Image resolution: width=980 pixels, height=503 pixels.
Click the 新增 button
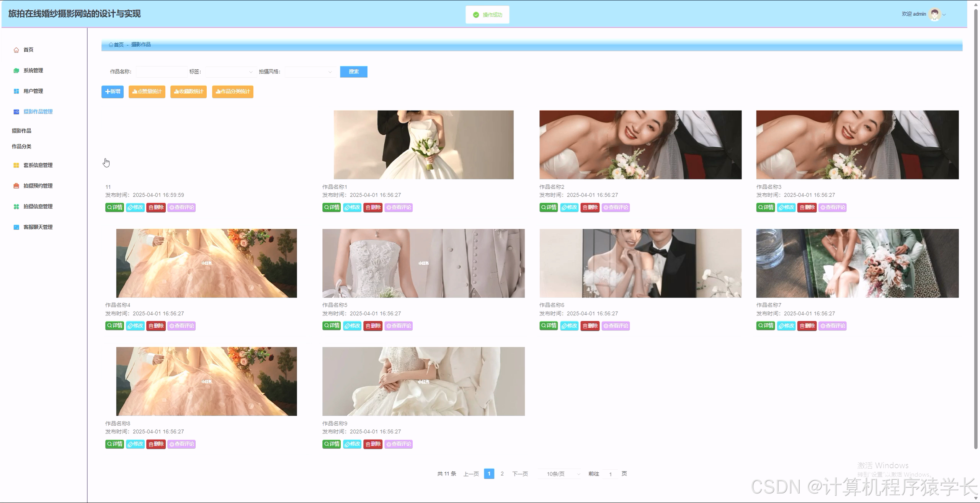coord(112,92)
